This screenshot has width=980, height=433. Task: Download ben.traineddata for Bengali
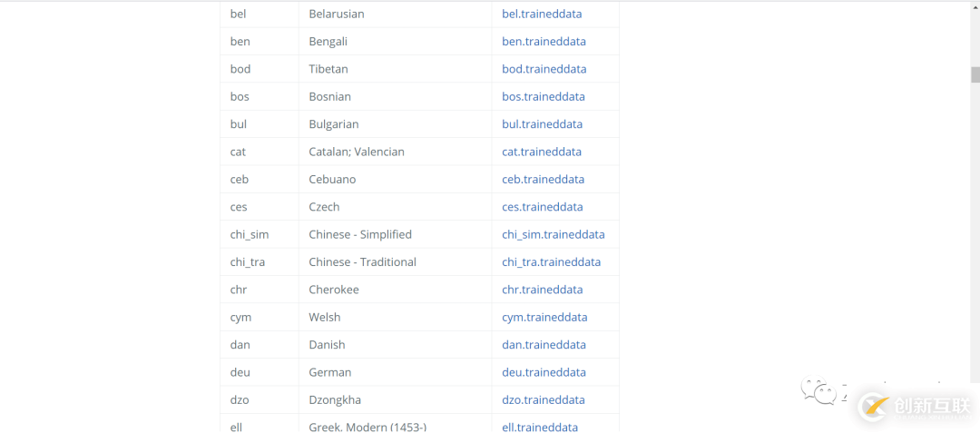pos(544,42)
